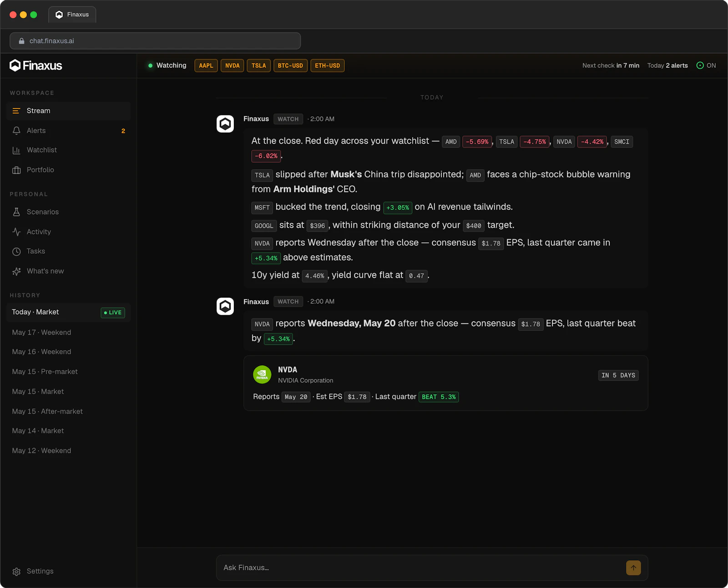Select the NVDA watching chip in top bar

[233, 65]
